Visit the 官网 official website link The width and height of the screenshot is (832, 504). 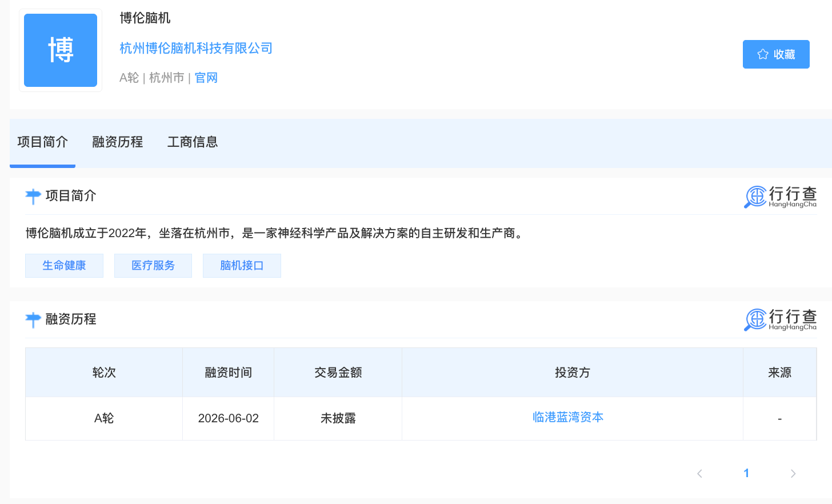206,78
